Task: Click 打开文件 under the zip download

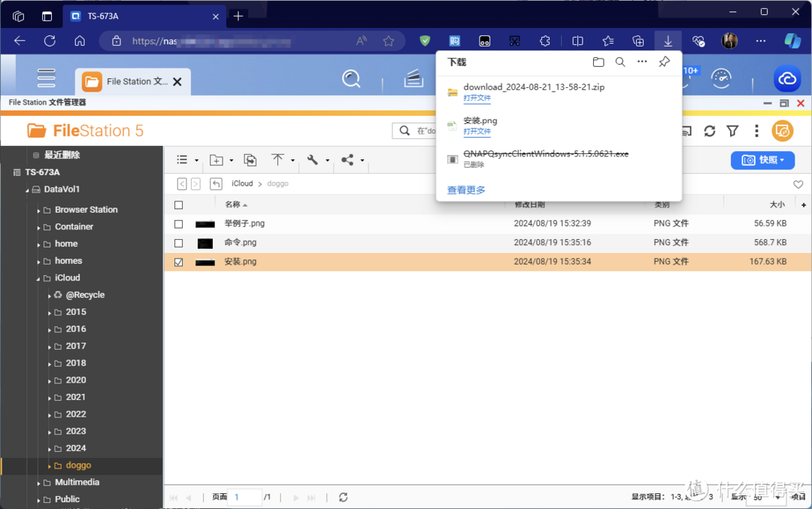Action: (477, 98)
